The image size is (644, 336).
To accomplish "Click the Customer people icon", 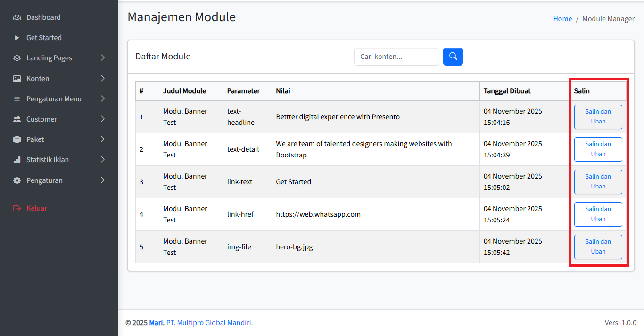I will coord(17,119).
